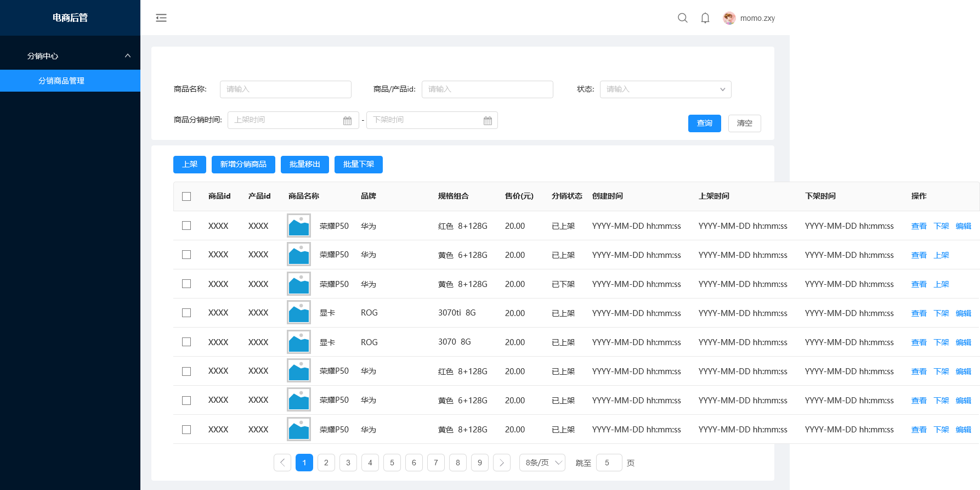Image resolution: width=980 pixels, height=490 pixels.
Task: Check the last row 黄色 8+128G checkbox
Action: 186,430
